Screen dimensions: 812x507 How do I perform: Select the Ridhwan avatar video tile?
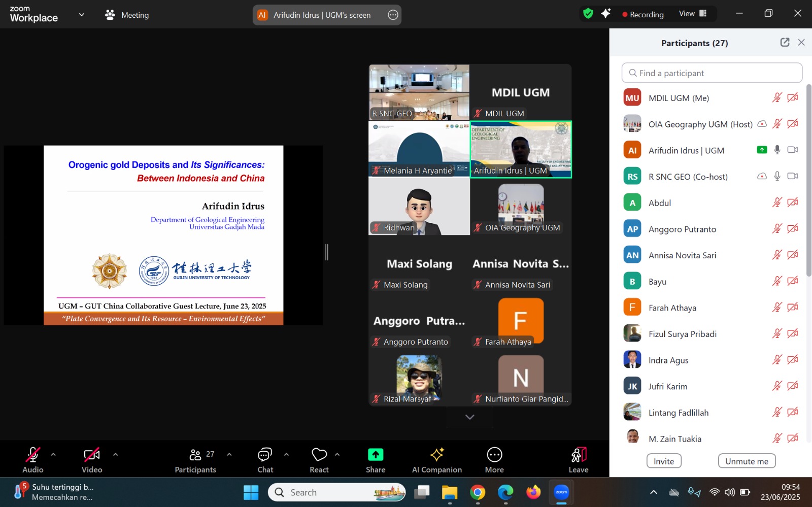[419, 206]
